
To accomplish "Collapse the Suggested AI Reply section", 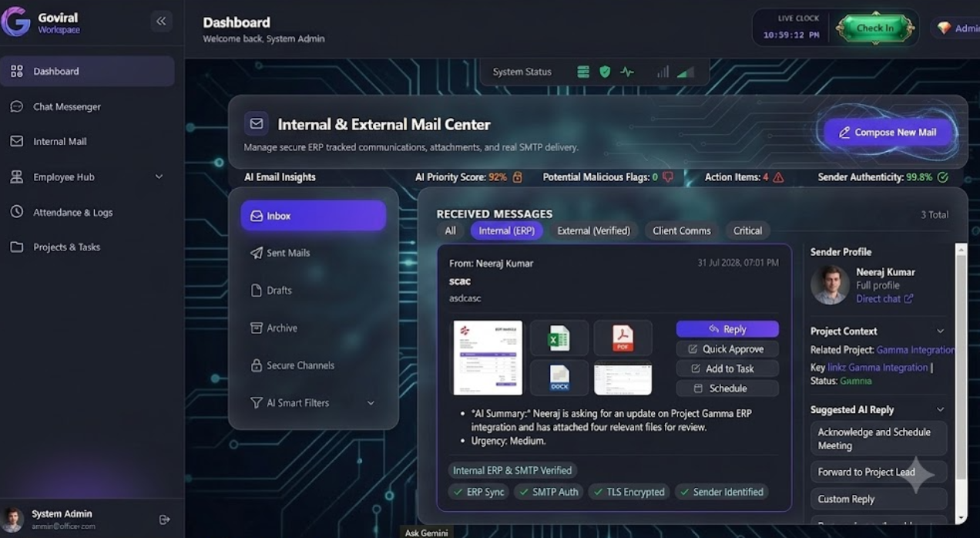I will click(x=940, y=410).
